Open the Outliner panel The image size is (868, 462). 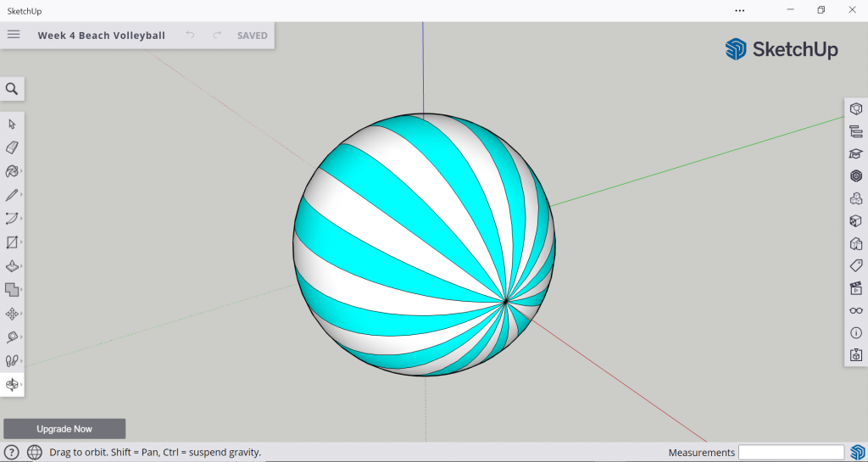[x=856, y=131]
